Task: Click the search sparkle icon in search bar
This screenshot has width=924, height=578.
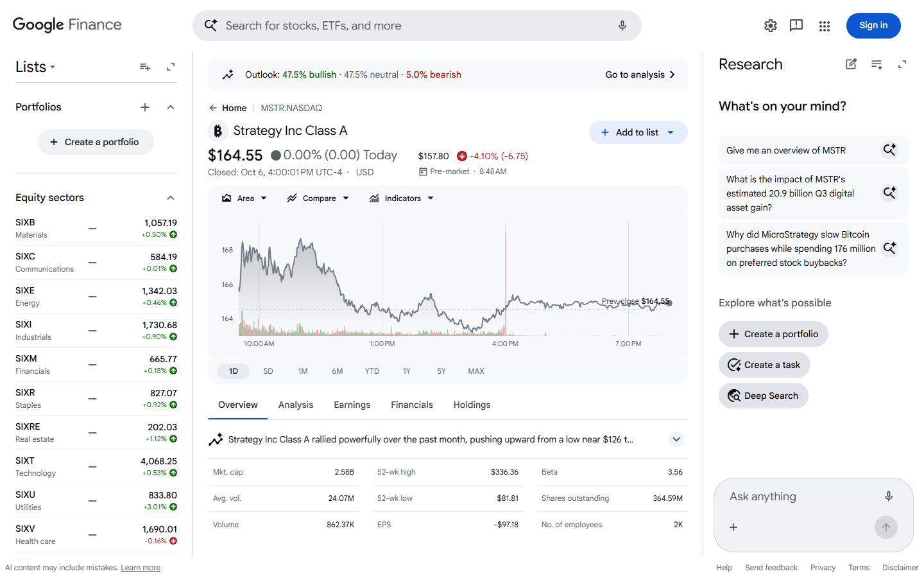Action: coord(210,26)
